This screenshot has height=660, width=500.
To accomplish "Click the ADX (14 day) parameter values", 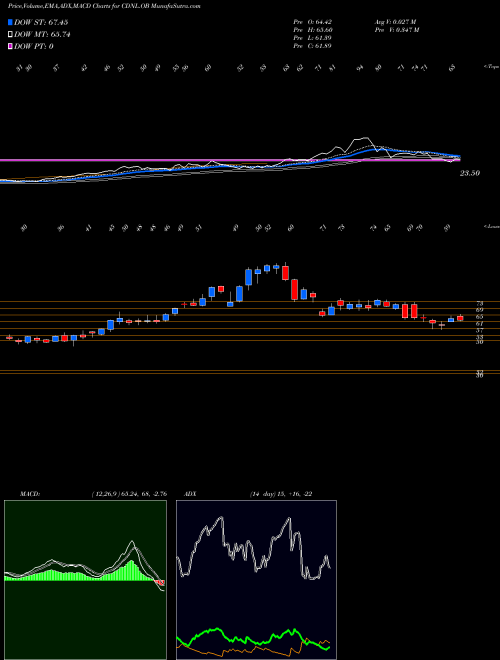I will [x=281, y=494].
